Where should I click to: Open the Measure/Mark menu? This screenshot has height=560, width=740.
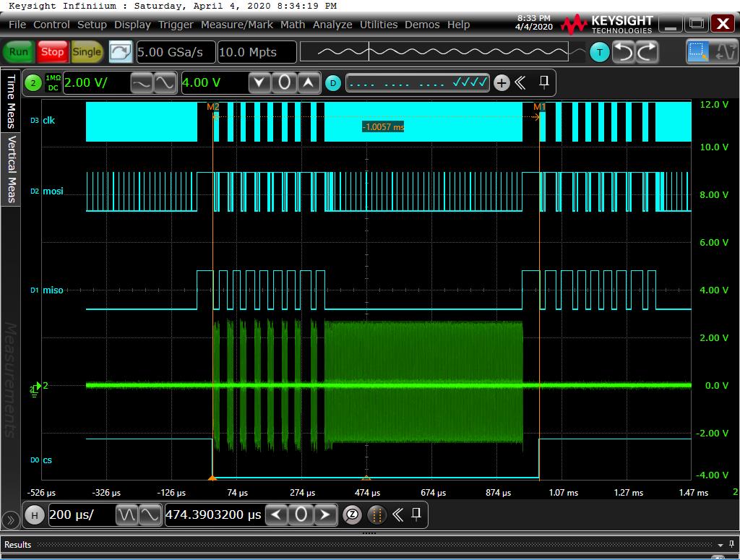tap(237, 25)
